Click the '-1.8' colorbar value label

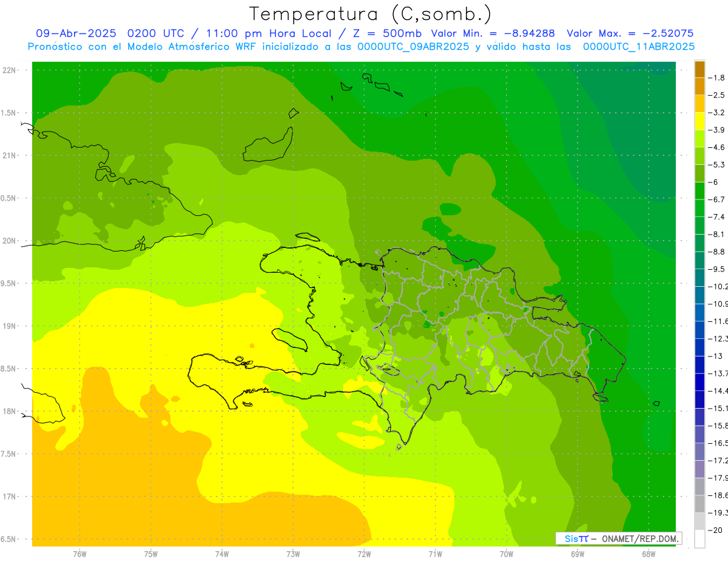[717, 78]
